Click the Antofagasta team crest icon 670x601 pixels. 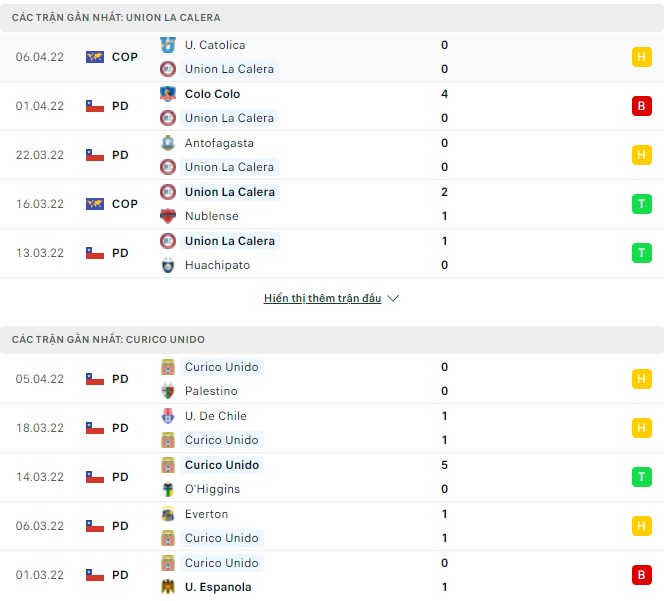[x=168, y=143]
